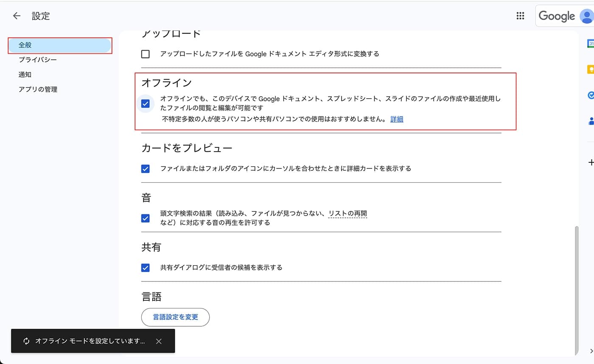Click the Google logo text
594x364 pixels.
click(557, 16)
